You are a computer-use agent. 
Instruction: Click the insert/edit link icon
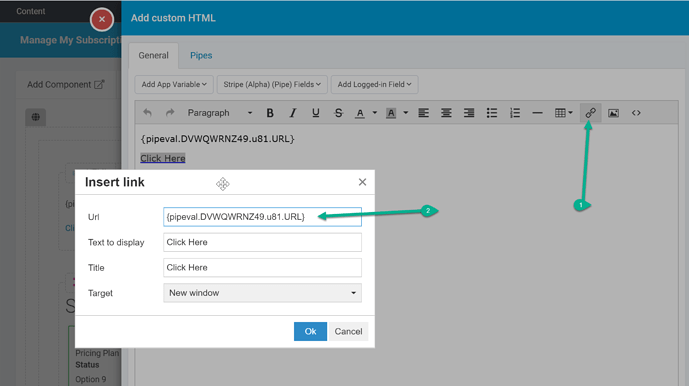coord(591,113)
